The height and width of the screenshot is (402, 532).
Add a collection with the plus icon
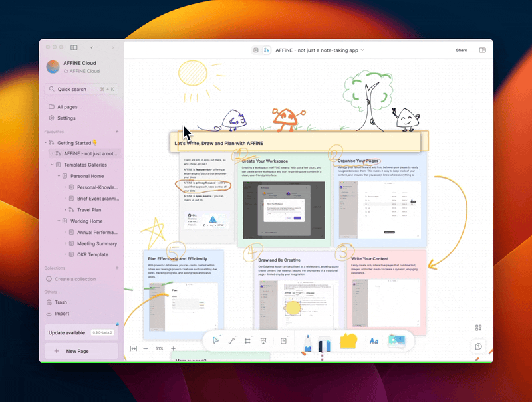[117, 268]
